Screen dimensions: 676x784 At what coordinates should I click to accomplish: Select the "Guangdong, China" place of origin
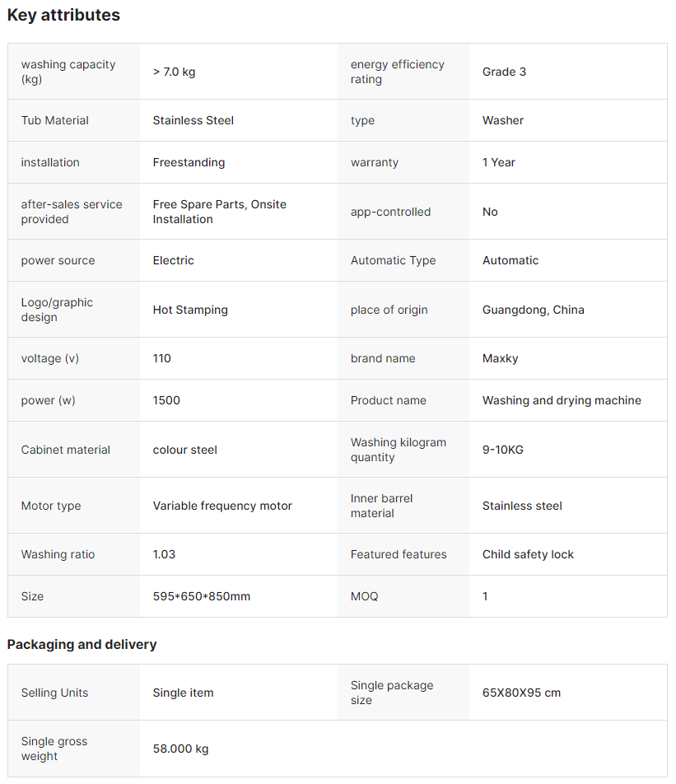pos(533,310)
